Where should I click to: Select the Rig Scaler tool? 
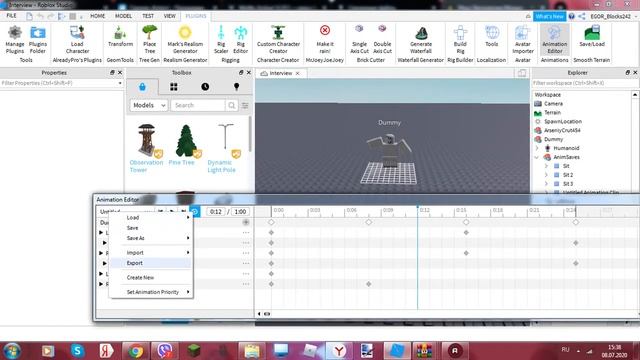(221, 40)
